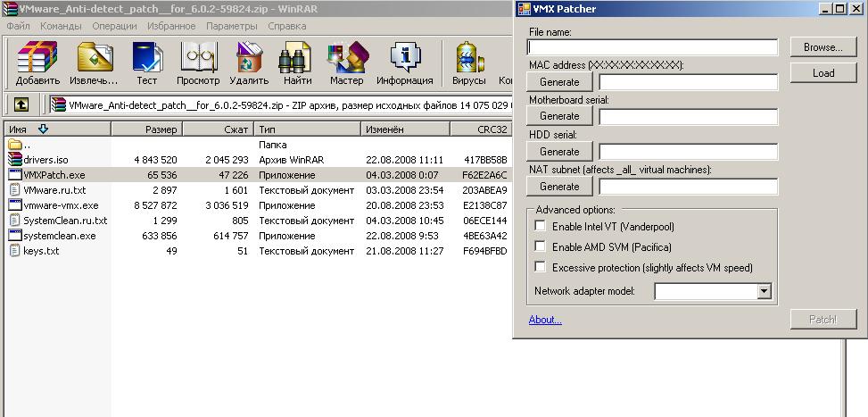Generate an HDD serial
The width and height of the screenshot is (868, 417).
point(559,152)
